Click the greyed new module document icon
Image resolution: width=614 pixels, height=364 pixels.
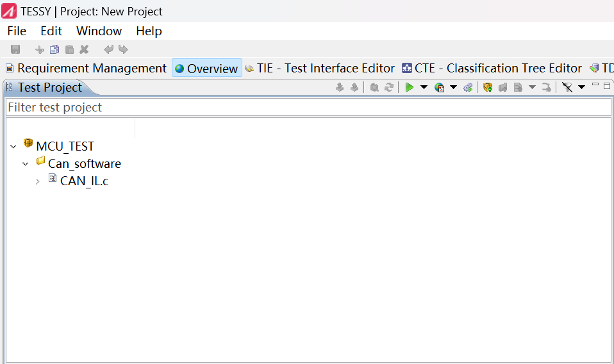point(518,87)
